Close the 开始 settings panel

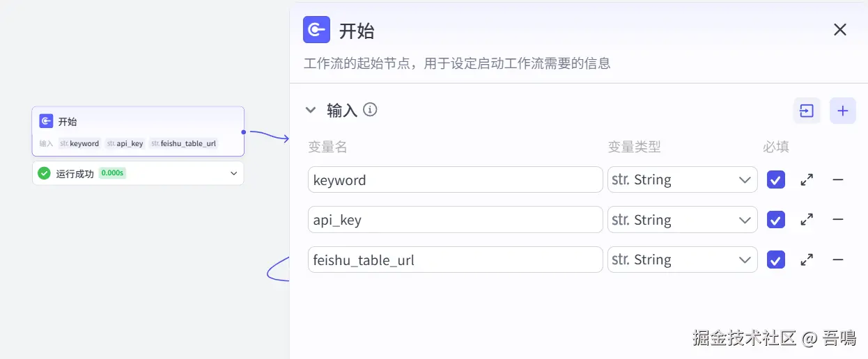point(840,29)
